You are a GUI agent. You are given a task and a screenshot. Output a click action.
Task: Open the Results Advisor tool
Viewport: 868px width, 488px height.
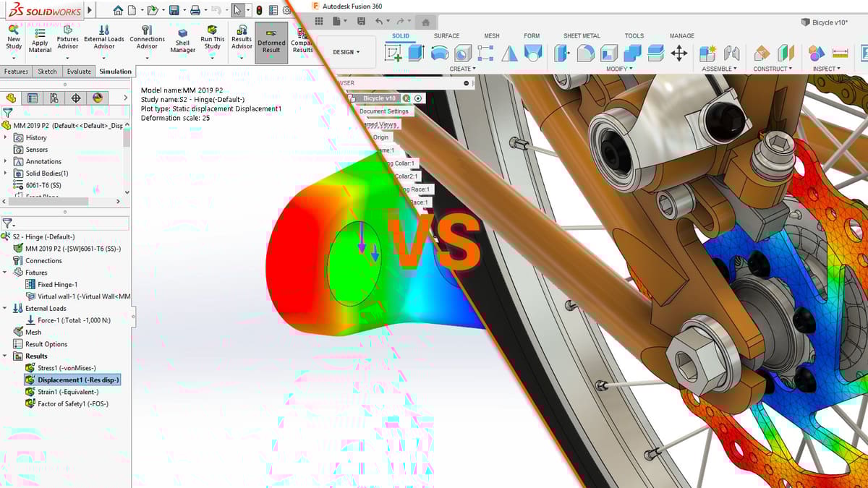(x=242, y=38)
